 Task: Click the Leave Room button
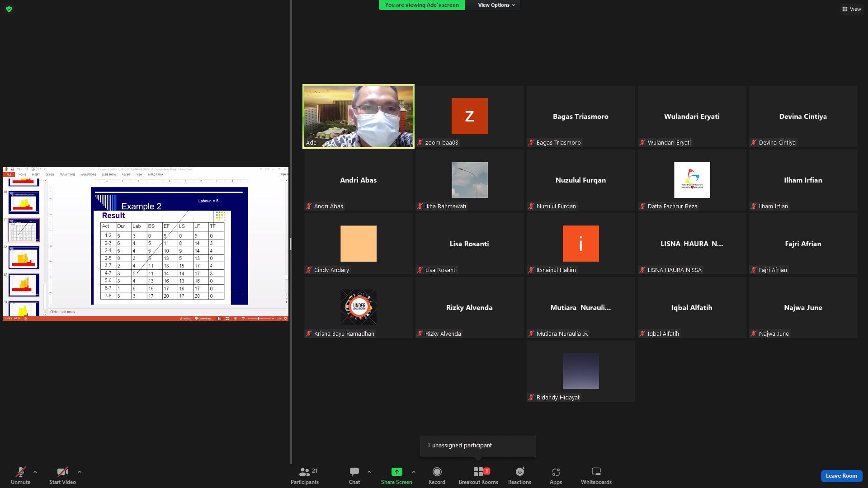[841, 476]
